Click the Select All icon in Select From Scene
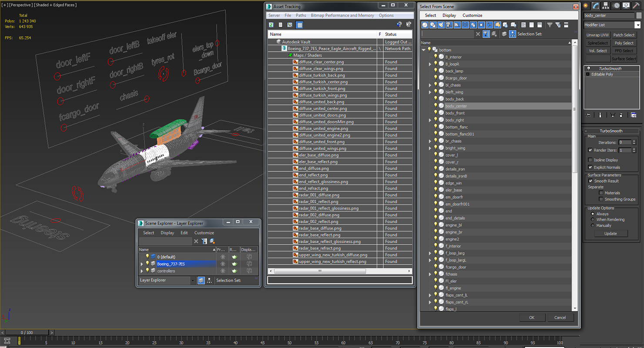Screen dimensions: 644x348 tap(523, 25)
